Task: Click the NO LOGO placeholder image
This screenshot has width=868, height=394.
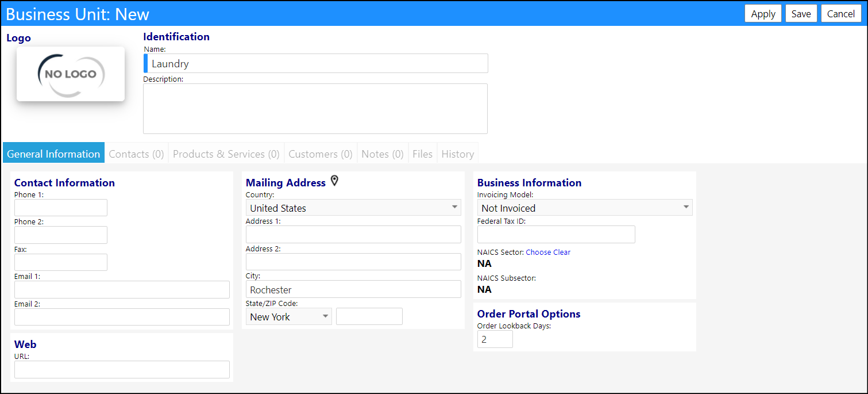Action: click(71, 74)
